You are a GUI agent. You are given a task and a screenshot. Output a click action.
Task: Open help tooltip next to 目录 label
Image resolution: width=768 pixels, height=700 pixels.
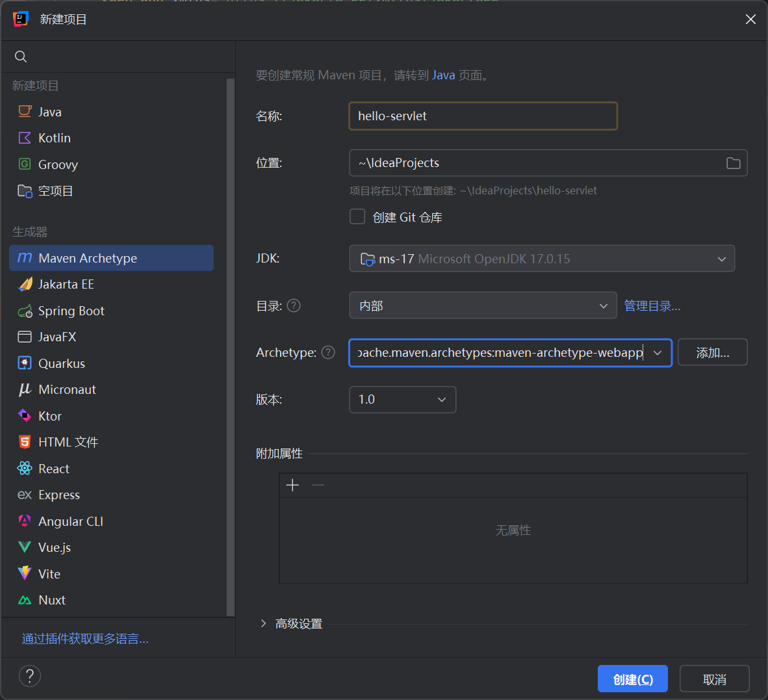pyautogui.click(x=294, y=305)
